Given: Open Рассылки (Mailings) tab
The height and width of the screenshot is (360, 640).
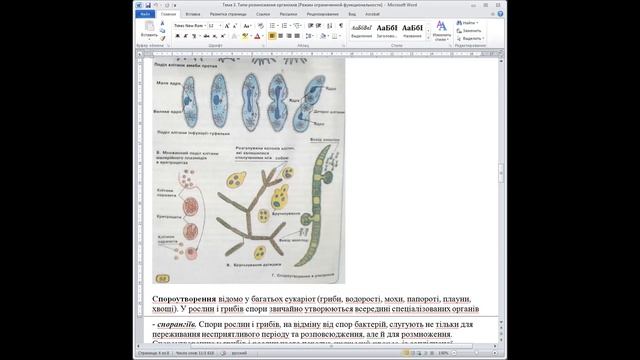Looking at the screenshot, I should pyautogui.click(x=289, y=14).
